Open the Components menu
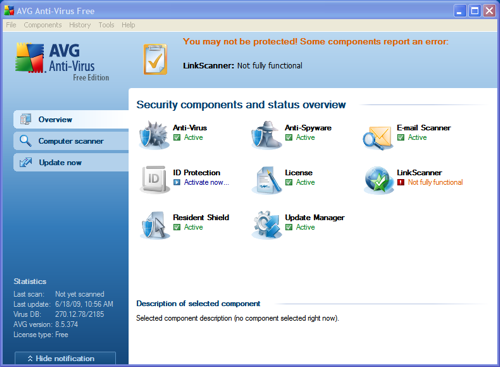The height and width of the screenshot is (367, 500). pyautogui.click(x=43, y=25)
